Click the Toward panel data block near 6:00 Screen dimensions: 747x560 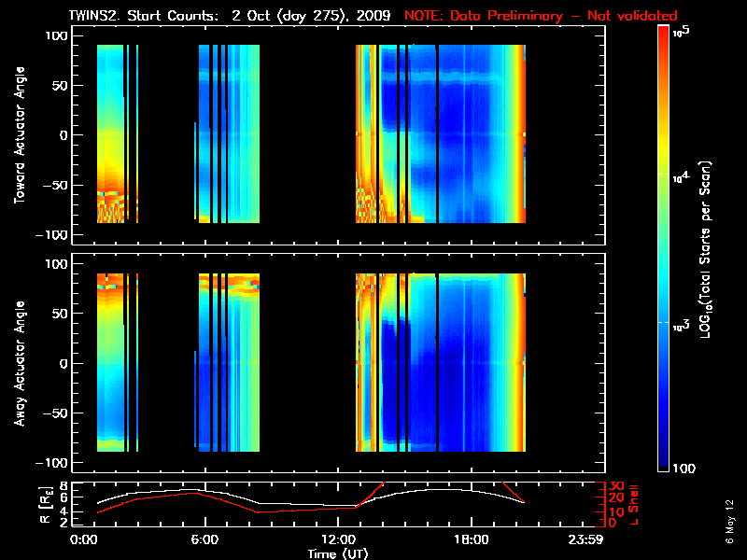[x=229, y=133]
